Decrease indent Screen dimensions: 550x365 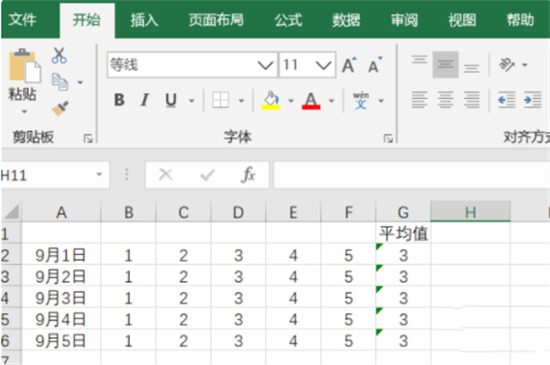[x=507, y=100]
